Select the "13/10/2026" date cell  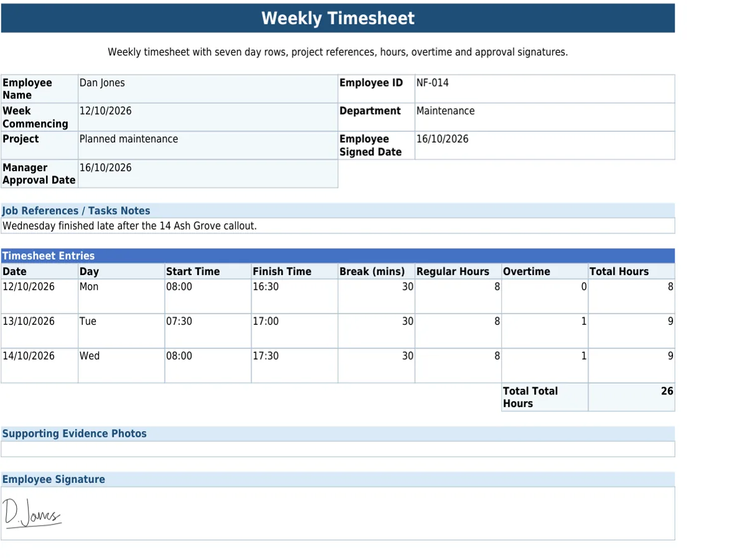[39, 331]
